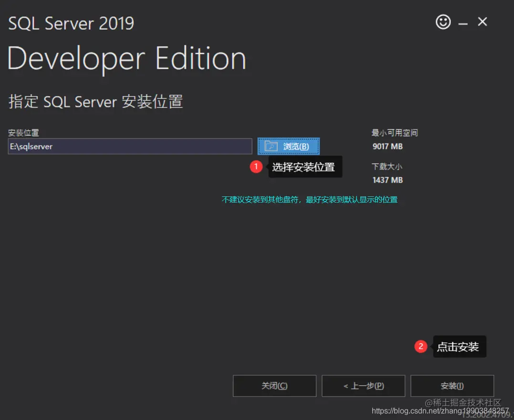
Task: Click the 浏览(B) browse folder button
Action: (288, 146)
